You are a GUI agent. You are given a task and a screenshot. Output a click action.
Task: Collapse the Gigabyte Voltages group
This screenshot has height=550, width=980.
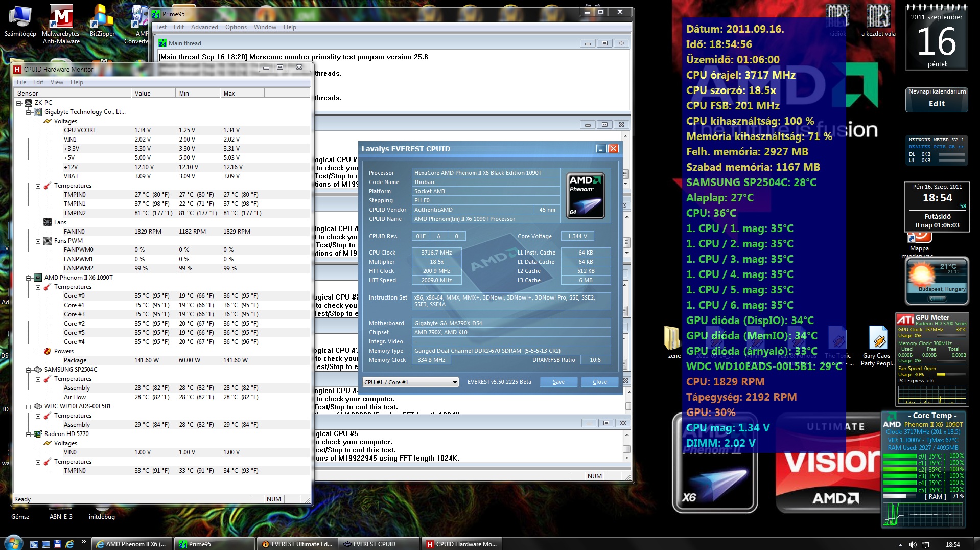point(38,121)
